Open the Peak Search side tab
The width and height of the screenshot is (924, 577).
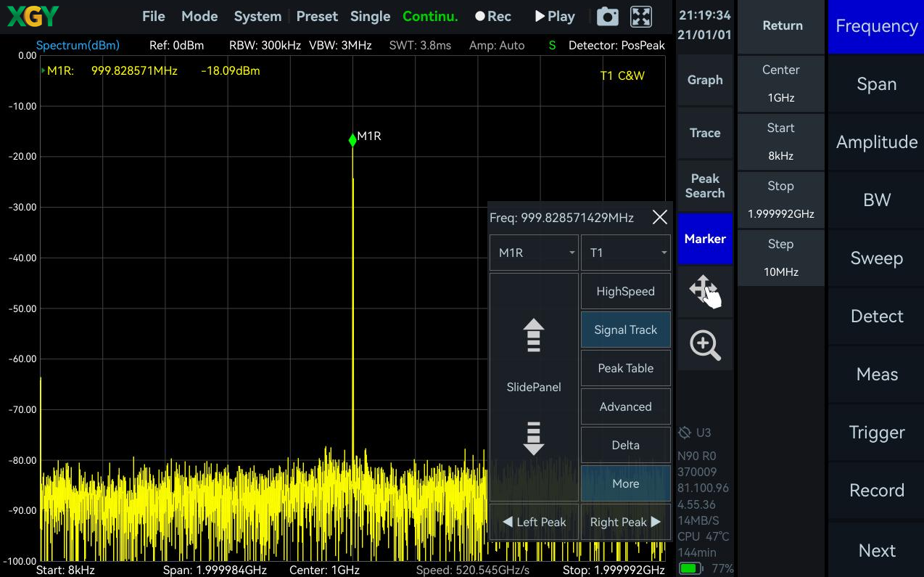(705, 186)
